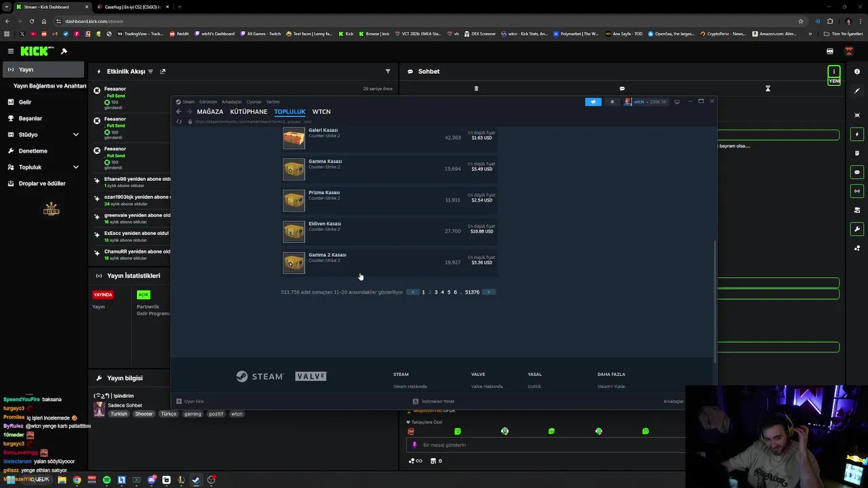Open the Oyunlar menu in Steam

pyautogui.click(x=254, y=102)
